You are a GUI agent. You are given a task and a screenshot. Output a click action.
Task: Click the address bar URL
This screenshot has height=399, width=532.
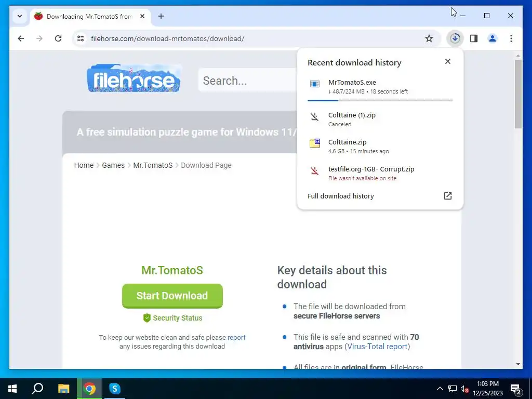click(x=167, y=38)
